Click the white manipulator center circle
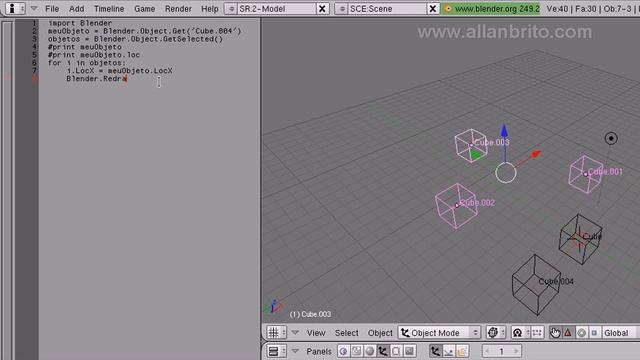 (506, 173)
